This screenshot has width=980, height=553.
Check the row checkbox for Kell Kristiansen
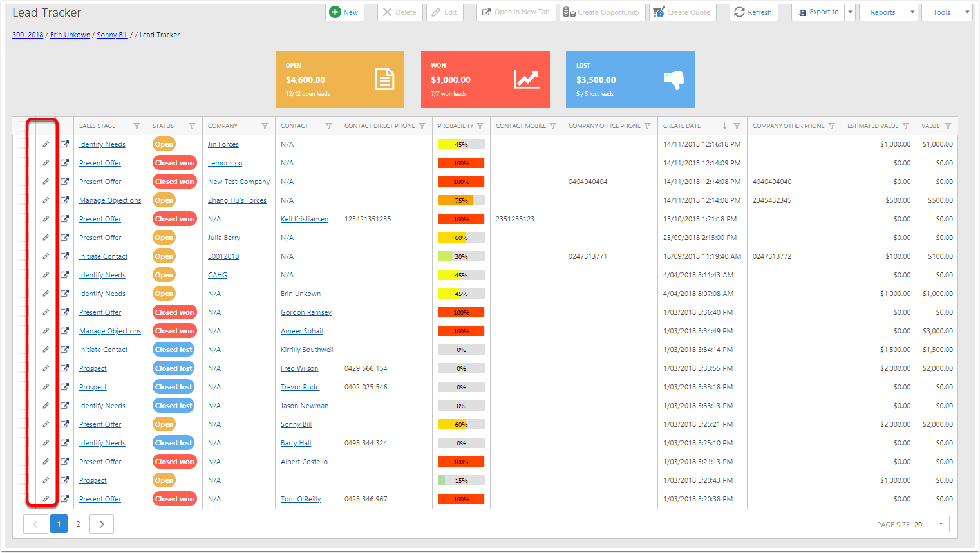(23, 219)
